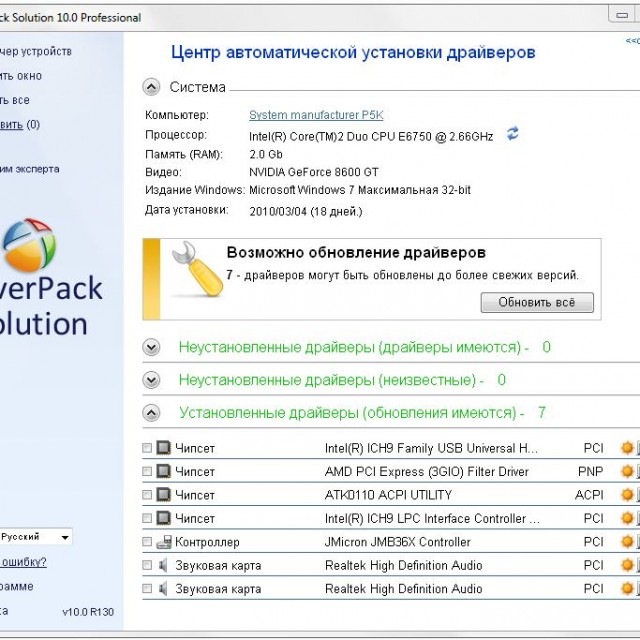Select the JMicron JMB36X Controller checkbox
The height and width of the screenshot is (640, 640).
148,542
